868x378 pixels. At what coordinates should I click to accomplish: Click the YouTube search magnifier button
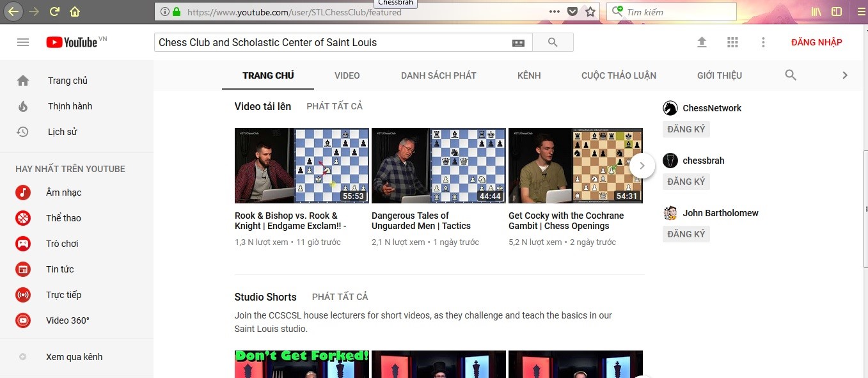(x=553, y=42)
